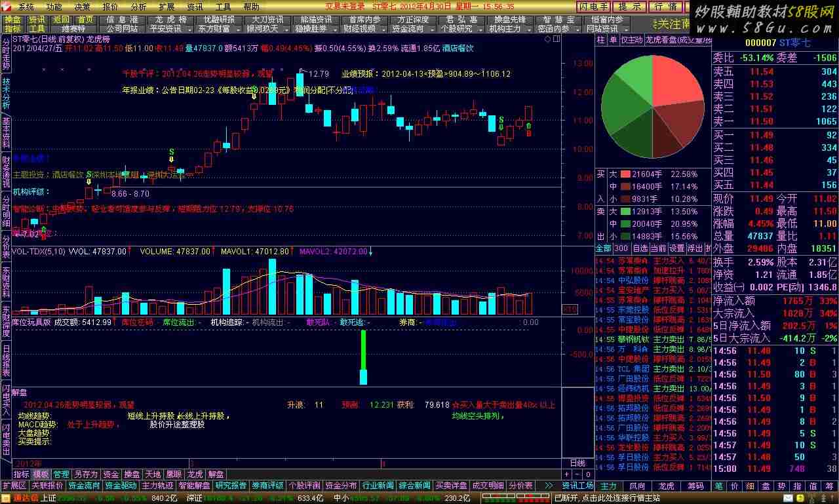Click the minus zoom-out button

(x=577, y=474)
